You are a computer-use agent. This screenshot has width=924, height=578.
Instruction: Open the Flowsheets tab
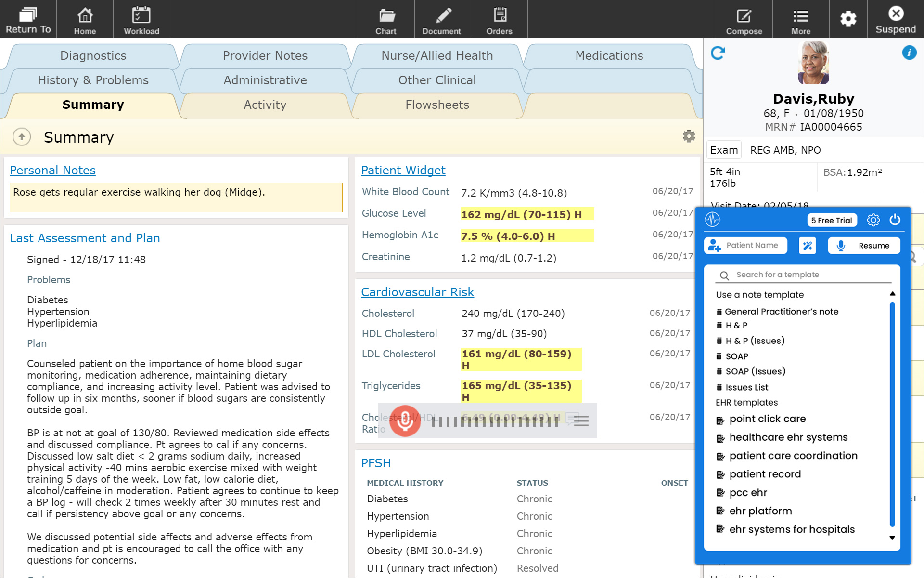(436, 105)
